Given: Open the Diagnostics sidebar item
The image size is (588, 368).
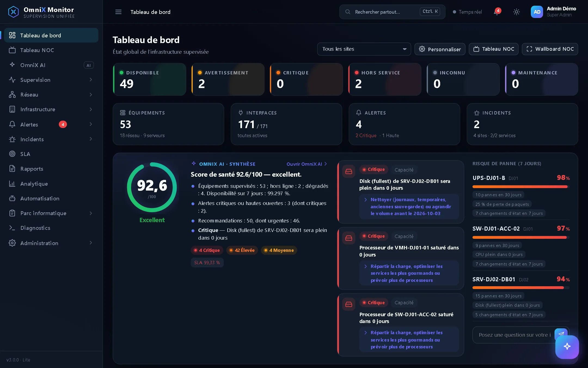Looking at the screenshot, I should point(51,228).
